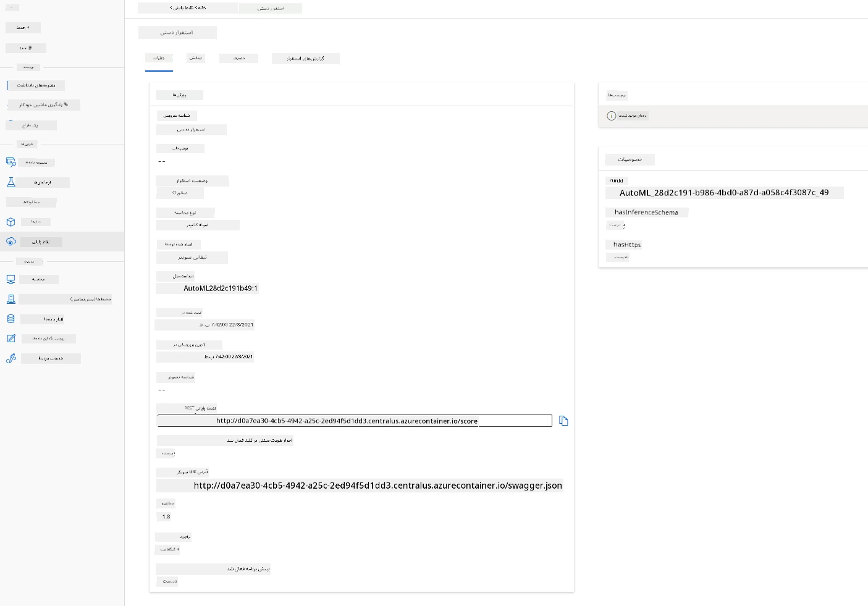Image resolution: width=868 pixels, height=606 pixels.
Task: Open the AutoML28d2c191b49:1 model link
Action: click(x=220, y=288)
